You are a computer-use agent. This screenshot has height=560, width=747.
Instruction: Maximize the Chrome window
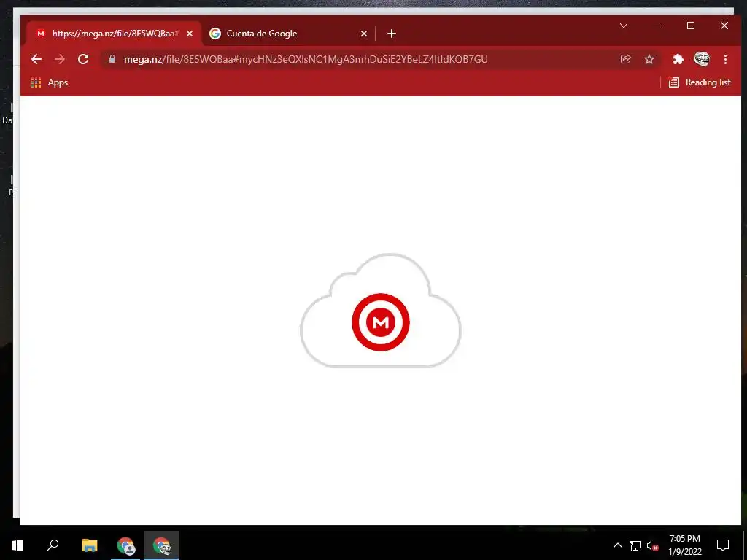(x=691, y=26)
